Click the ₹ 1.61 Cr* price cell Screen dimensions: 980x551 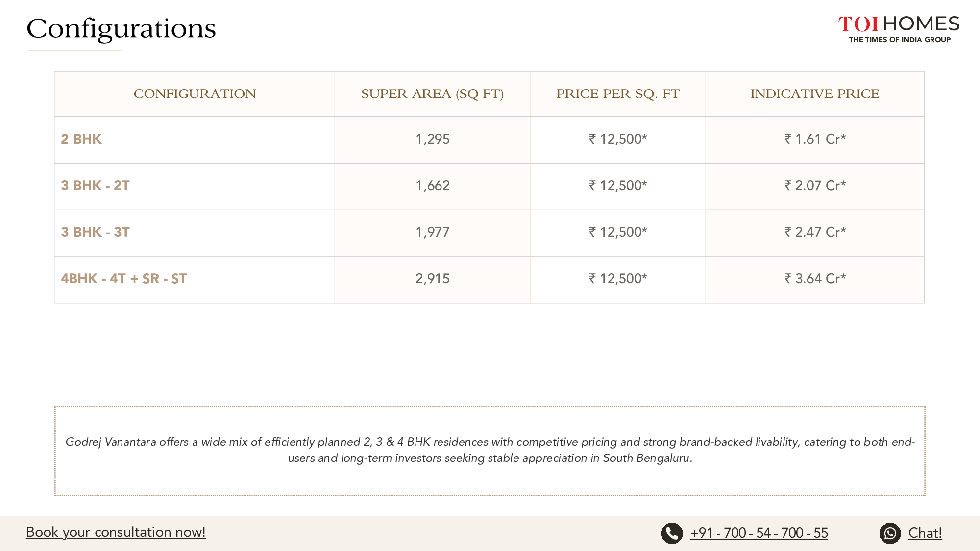(815, 139)
